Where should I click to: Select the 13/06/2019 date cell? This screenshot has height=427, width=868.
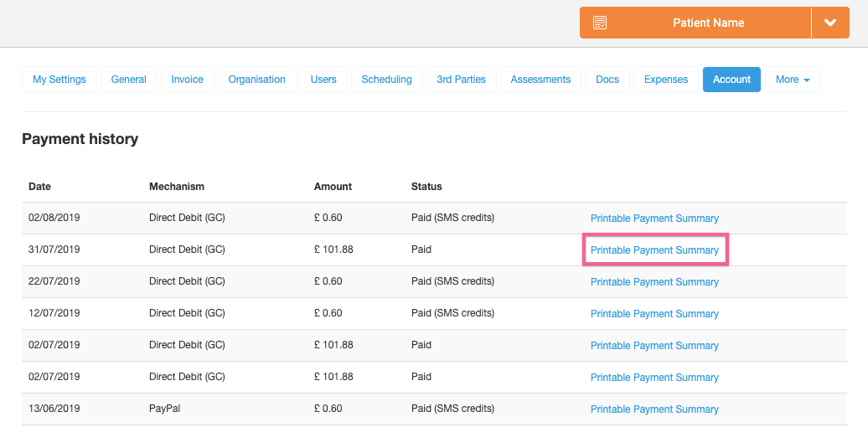tap(54, 409)
